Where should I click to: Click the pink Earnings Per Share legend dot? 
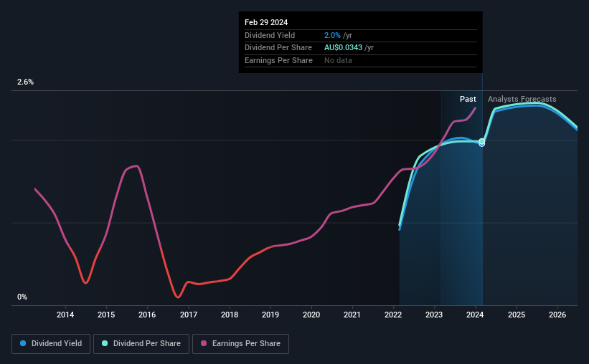click(204, 343)
